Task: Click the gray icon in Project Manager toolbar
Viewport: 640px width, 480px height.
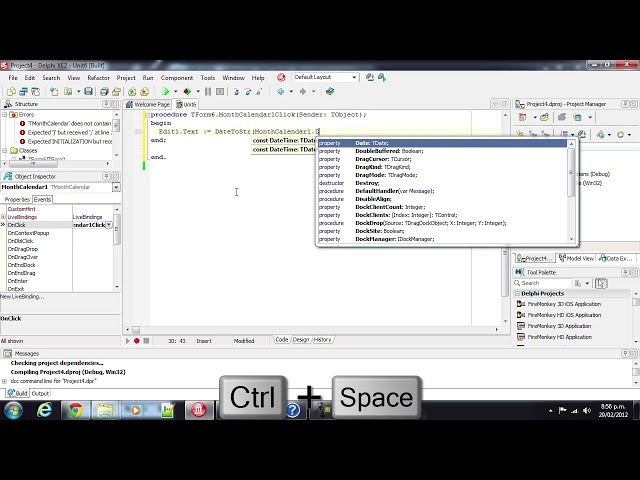Action: [x=562, y=118]
